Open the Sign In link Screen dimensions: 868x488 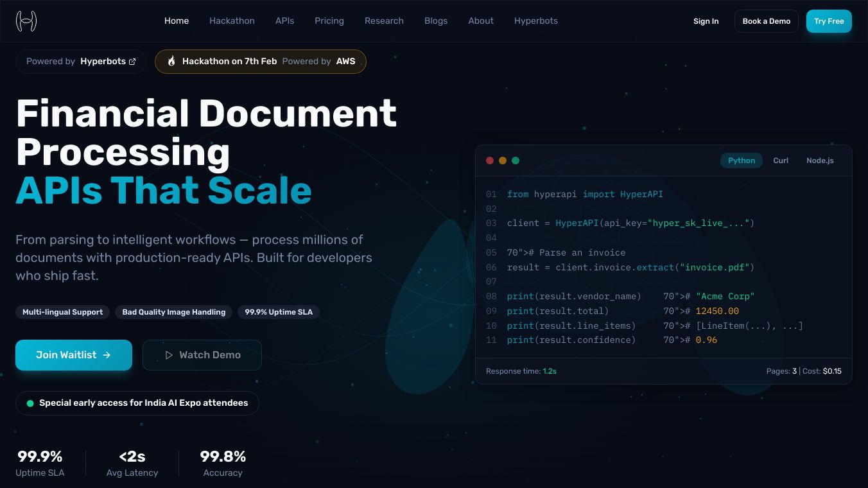coord(706,21)
